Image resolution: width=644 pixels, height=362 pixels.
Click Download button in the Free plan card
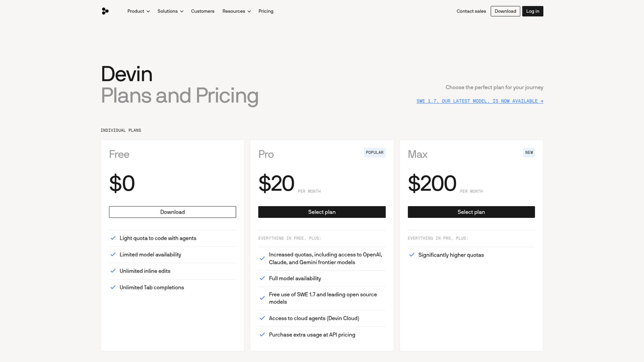(172, 212)
